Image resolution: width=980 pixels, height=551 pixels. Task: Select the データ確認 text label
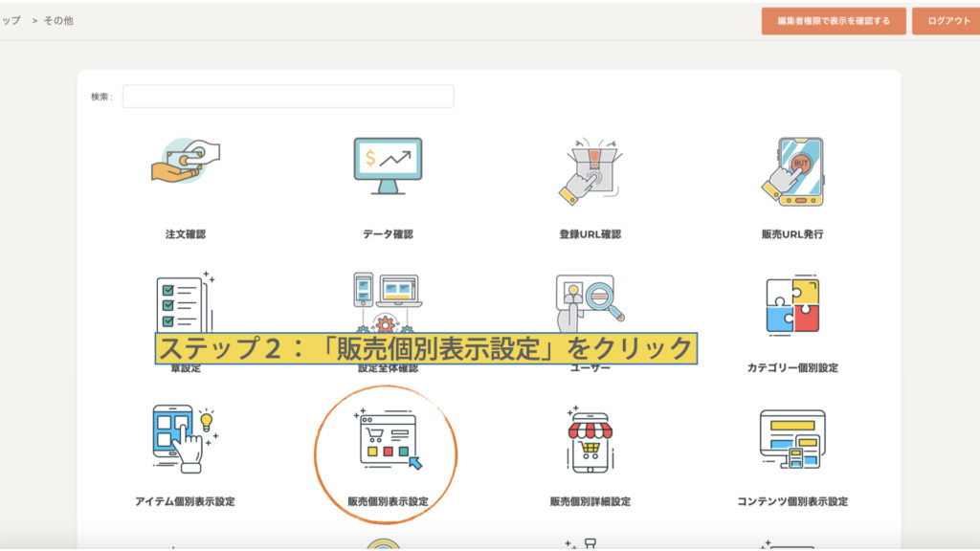point(388,234)
